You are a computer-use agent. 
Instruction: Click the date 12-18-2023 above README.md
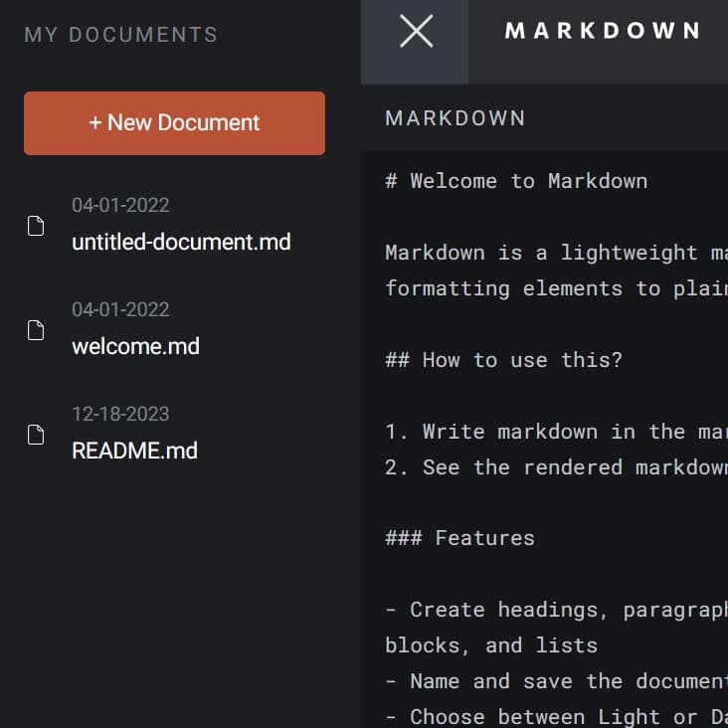coord(120,414)
